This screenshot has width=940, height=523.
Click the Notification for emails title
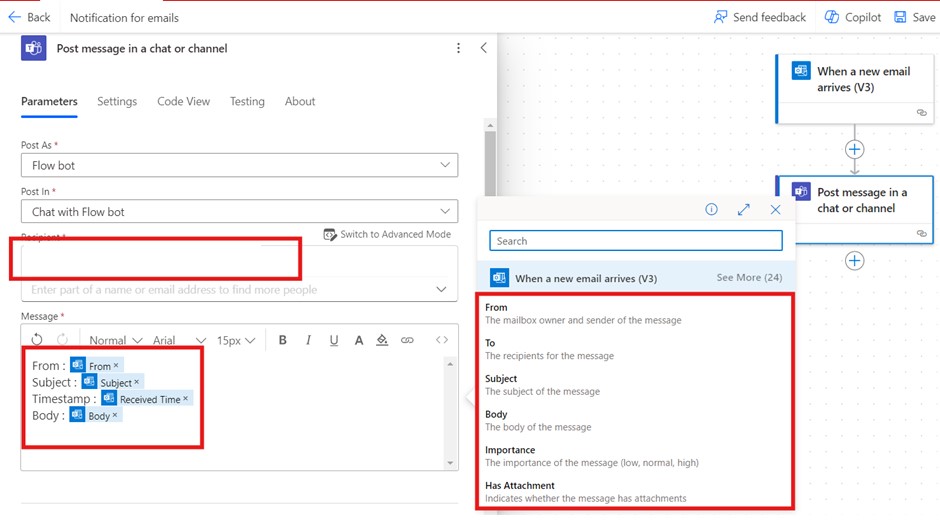124,18
